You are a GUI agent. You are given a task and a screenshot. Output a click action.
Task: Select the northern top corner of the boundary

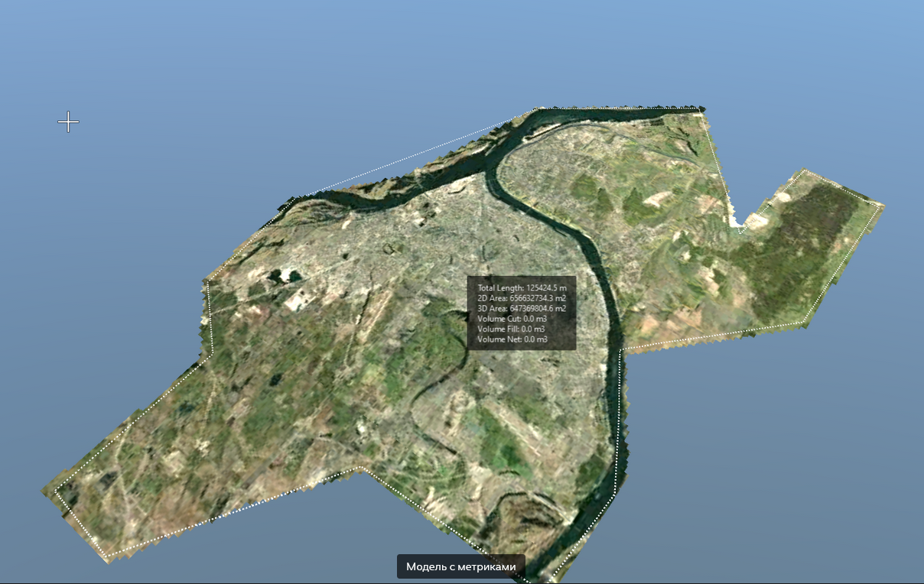click(x=702, y=110)
